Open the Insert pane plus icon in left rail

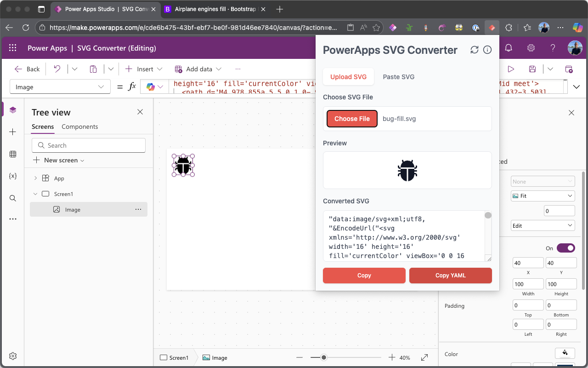pos(13,132)
